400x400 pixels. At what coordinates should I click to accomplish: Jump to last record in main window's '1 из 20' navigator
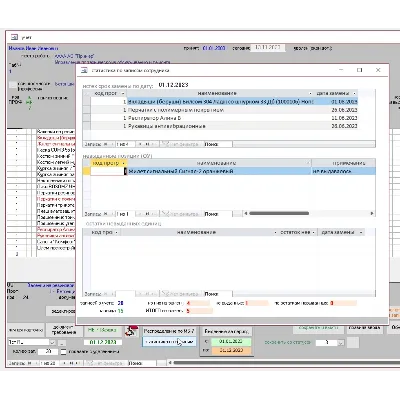[x=71, y=363]
